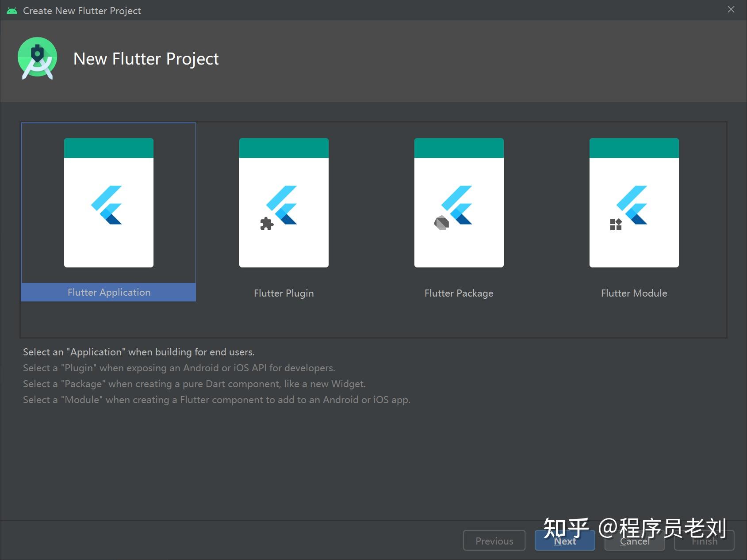Click the Previous button
The width and height of the screenshot is (747, 560).
pos(494,541)
